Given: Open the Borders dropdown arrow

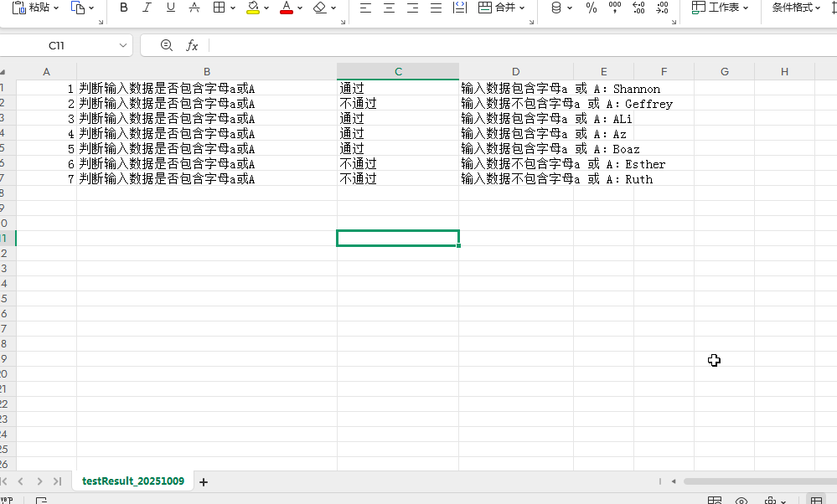Looking at the screenshot, I should 233,8.
